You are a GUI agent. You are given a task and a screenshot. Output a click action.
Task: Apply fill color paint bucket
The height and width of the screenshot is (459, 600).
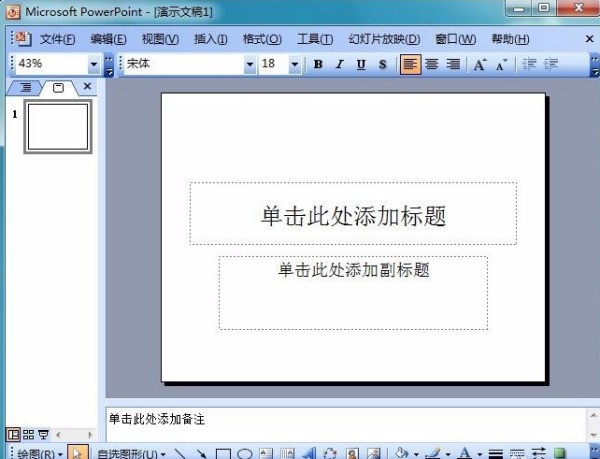(402, 453)
